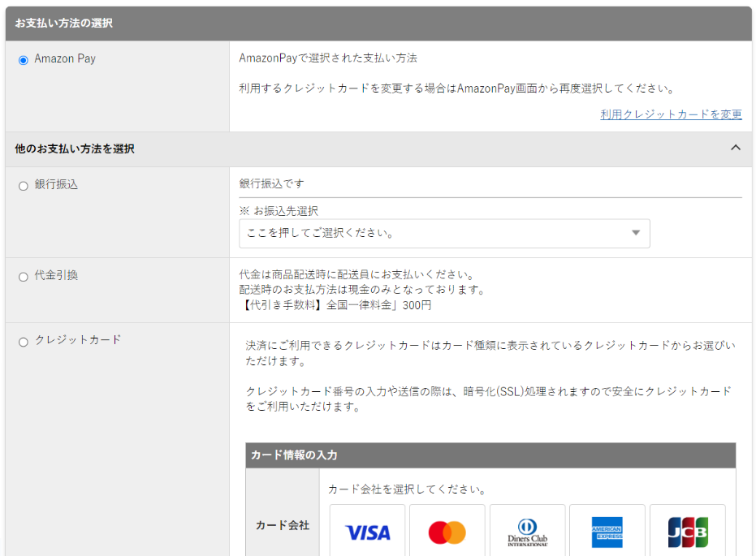Click the 代金引換 text label

(57, 276)
